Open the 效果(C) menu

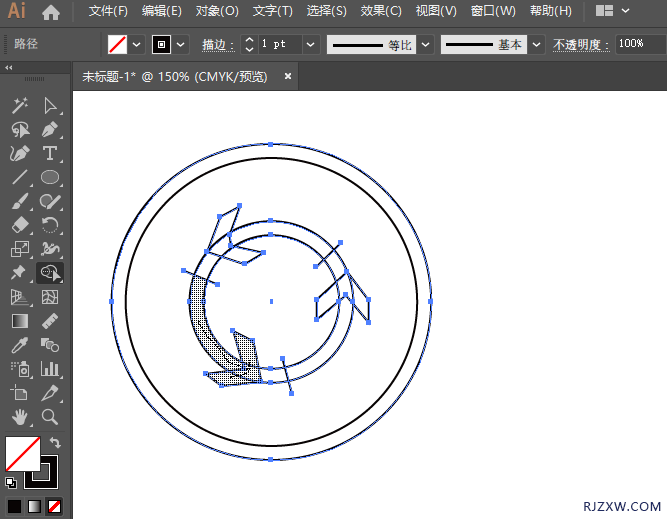381,11
